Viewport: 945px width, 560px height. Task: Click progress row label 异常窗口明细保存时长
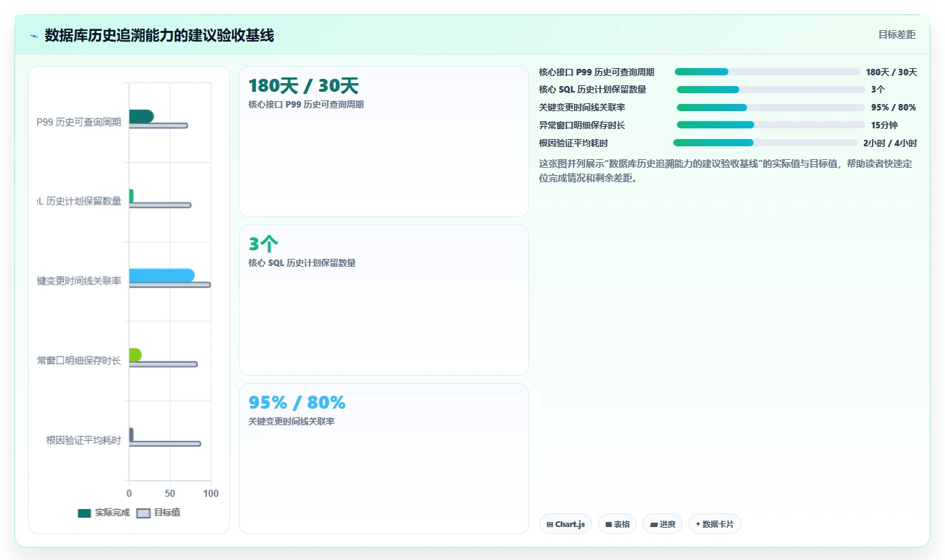(x=582, y=125)
